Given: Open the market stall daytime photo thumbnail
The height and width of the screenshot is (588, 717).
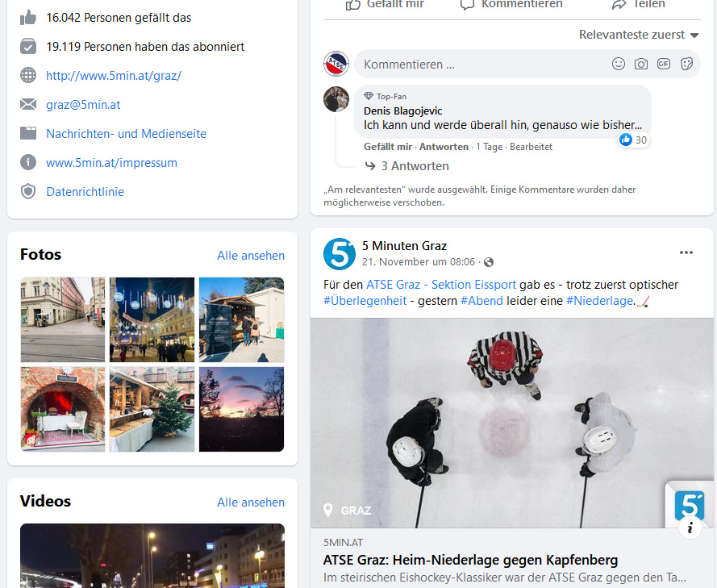Looking at the screenshot, I should 241,319.
